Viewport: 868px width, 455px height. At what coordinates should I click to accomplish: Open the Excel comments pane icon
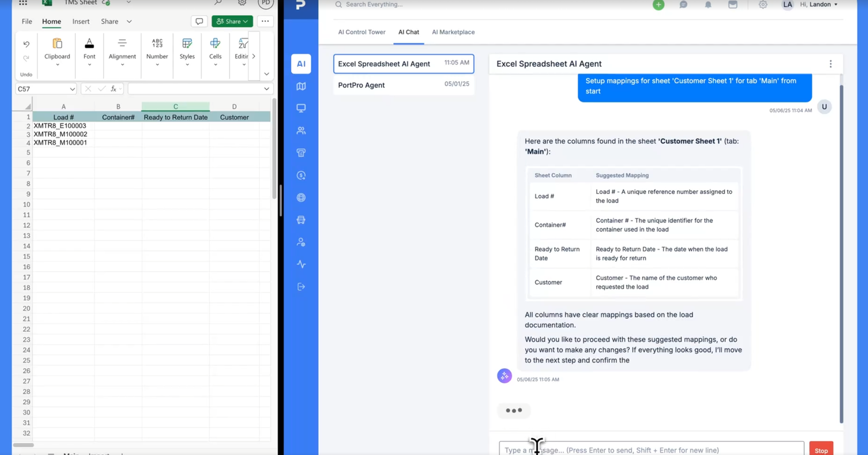tap(199, 22)
